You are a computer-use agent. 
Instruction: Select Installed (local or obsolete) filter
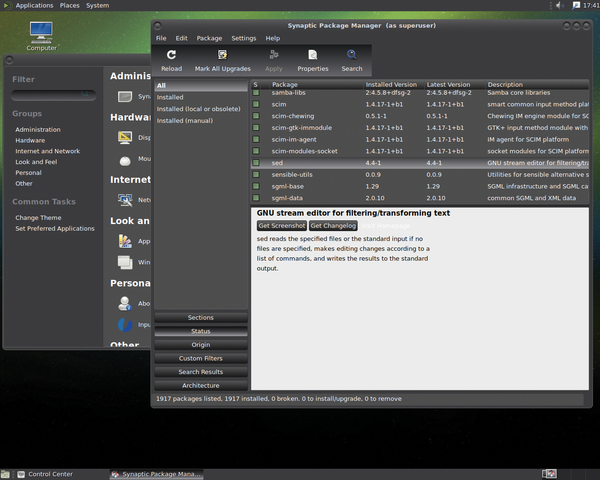(201, 109)
